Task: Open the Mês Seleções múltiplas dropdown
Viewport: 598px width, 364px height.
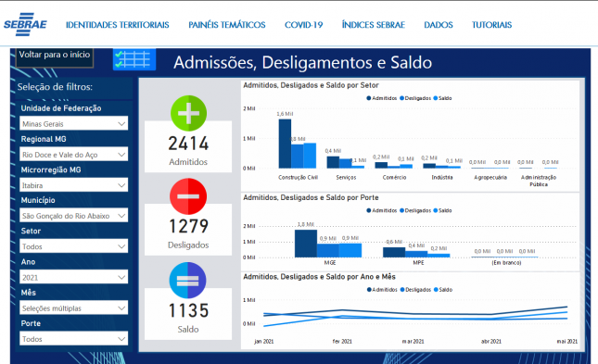Action: tap(73, 308)
